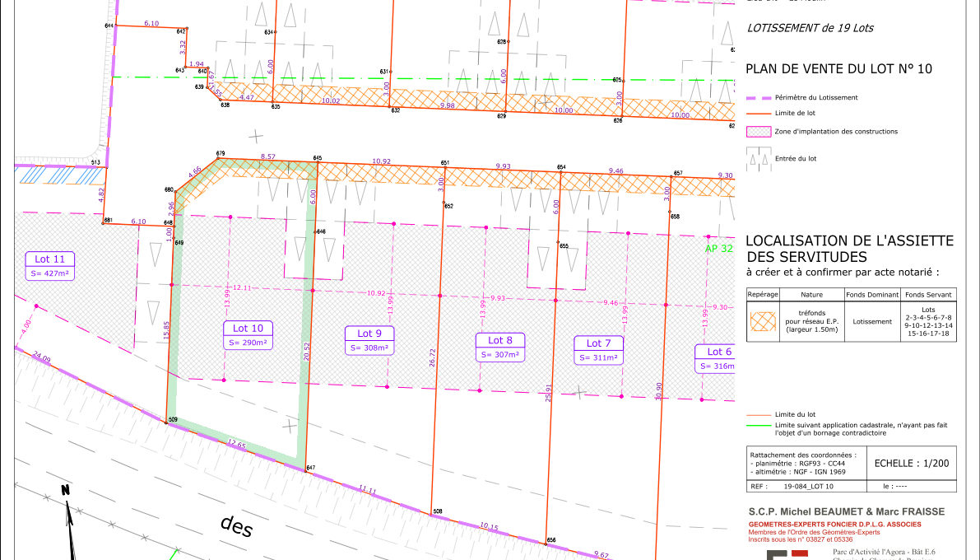980x560 pixels.
Task: Click the S= 290m² surface label
Action: [x=248, y=343]
